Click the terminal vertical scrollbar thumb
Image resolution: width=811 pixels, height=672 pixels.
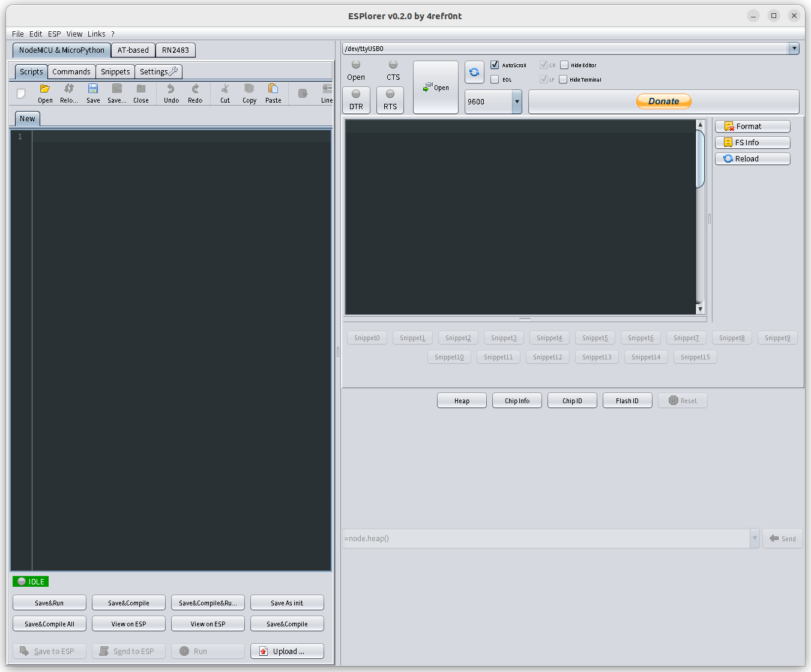point(700,159)
